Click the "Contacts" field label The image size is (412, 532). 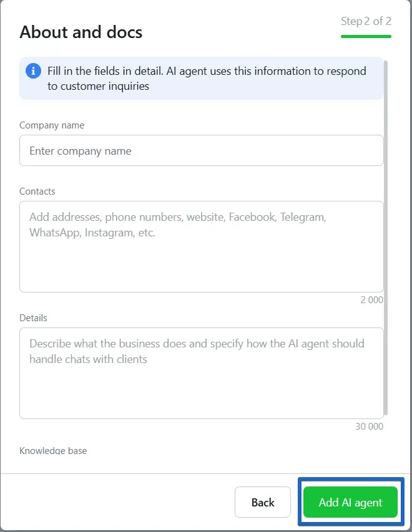(37, 191)
